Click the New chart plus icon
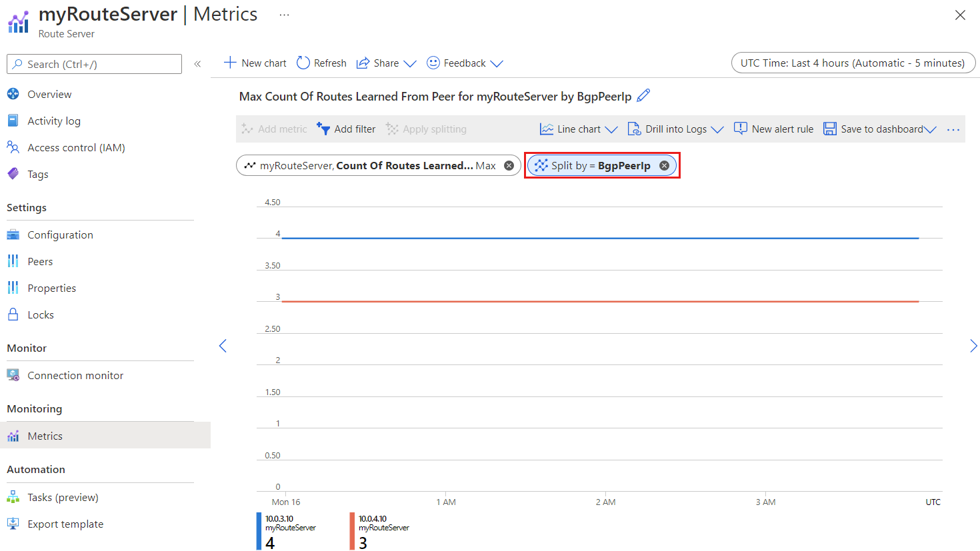Screen dimensions: 980x551 (x=229, y=63)
